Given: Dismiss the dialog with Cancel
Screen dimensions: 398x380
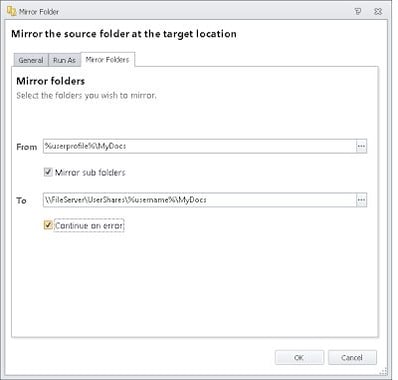Looking at the screenshot, I should (352, 357).
